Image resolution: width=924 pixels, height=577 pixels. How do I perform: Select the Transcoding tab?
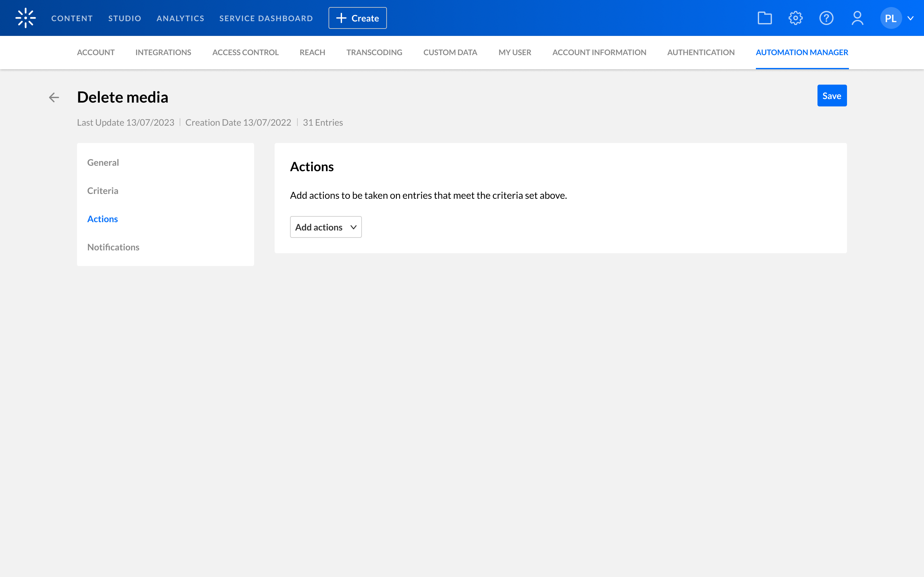[x=374, y=52]
